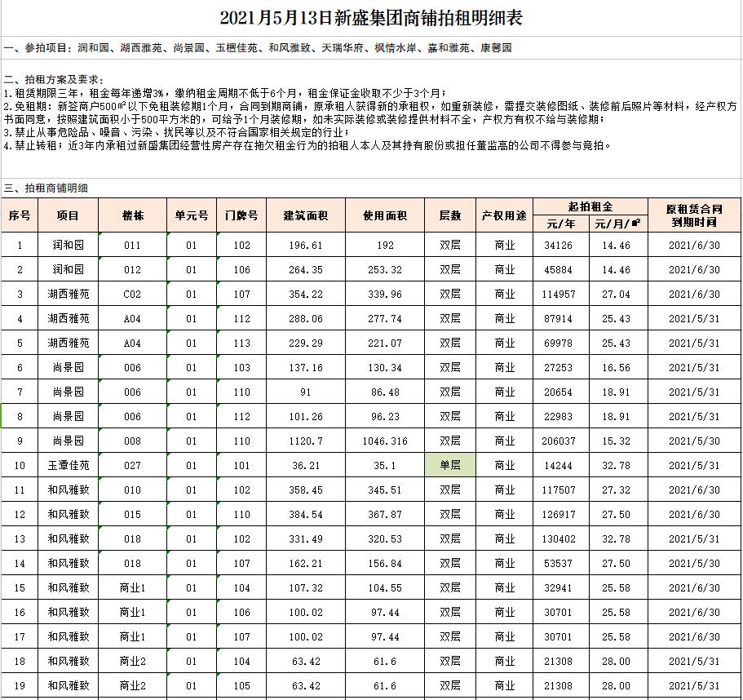Click the 使用面积 column header
This screenshot has height=700, width=743.
coord(384,215)
